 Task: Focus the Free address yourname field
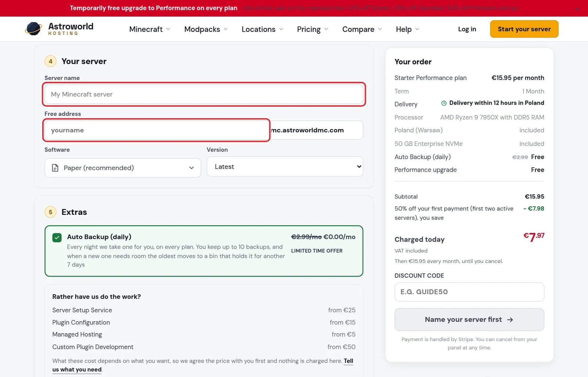pos(157,130)
